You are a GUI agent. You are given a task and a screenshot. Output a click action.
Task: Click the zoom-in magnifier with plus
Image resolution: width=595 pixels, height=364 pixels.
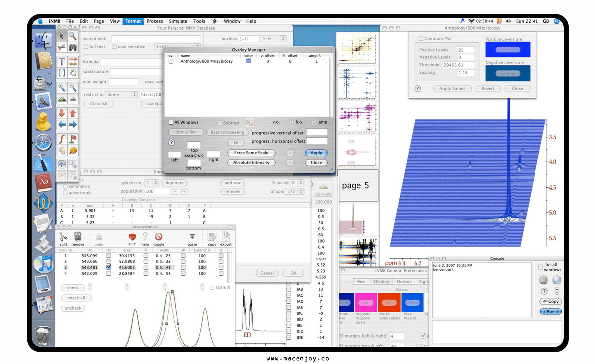[62, 88]
